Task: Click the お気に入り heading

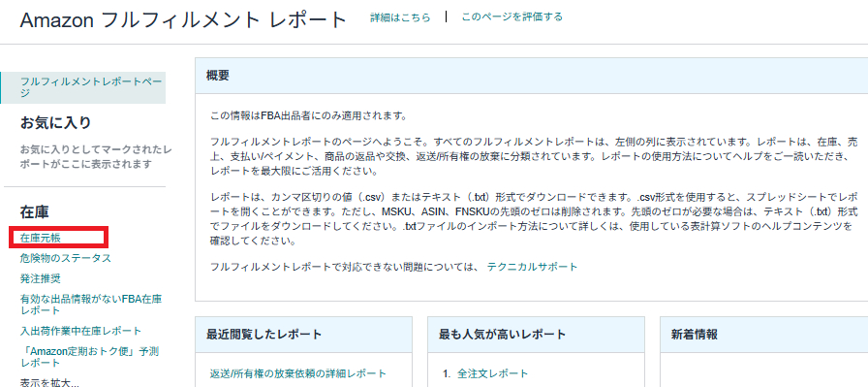Action: [x=55, y=122]
